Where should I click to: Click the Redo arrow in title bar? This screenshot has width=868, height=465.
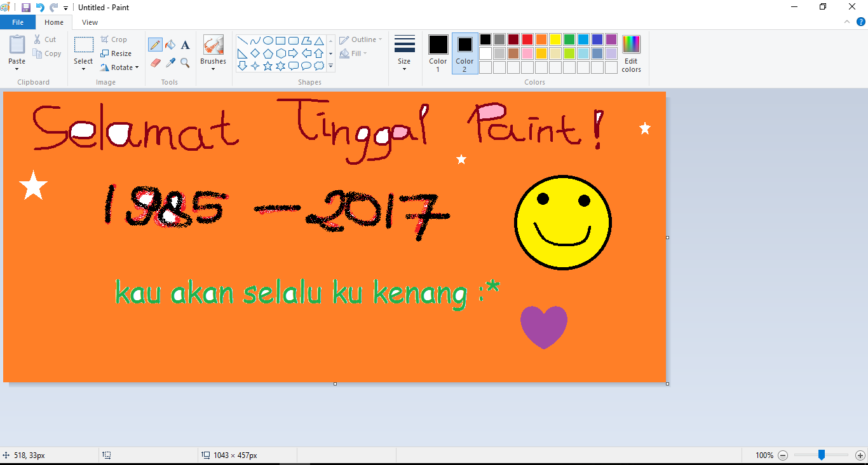tap(53, 8)
